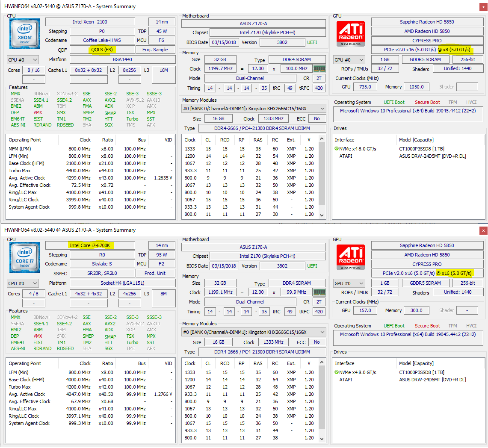Click green NVMe status icon in bottom window
488x448 pixels.
tap(337, 372)
